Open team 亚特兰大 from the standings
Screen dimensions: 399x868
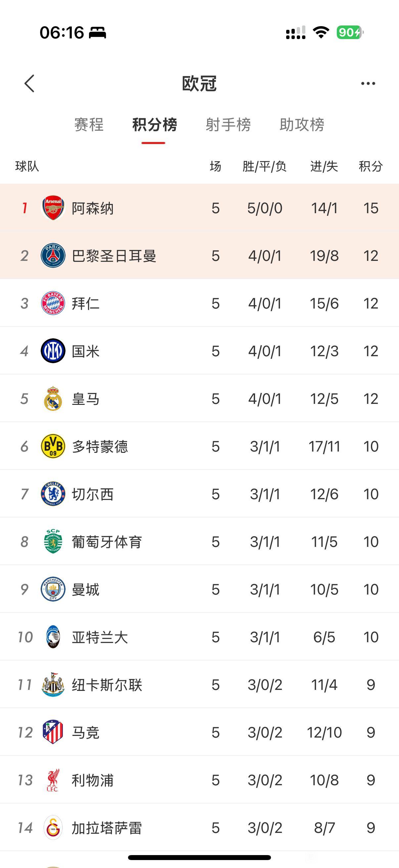tap(100, 637)
